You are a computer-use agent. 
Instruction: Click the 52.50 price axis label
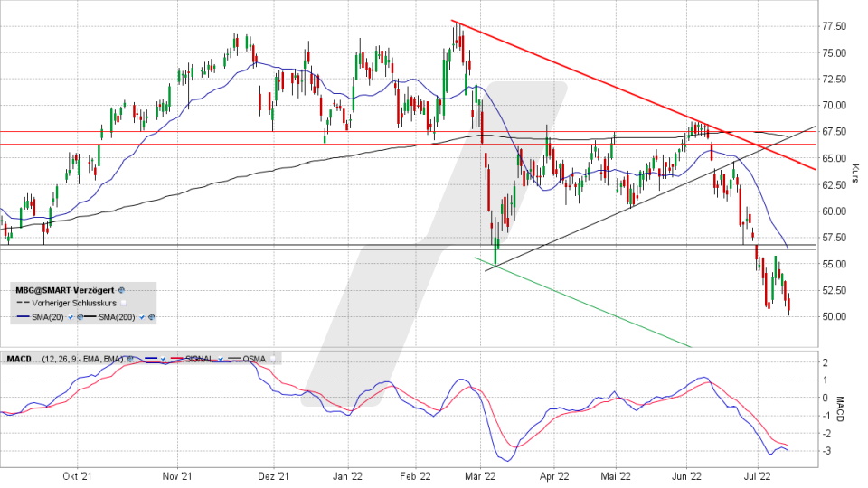834,290
